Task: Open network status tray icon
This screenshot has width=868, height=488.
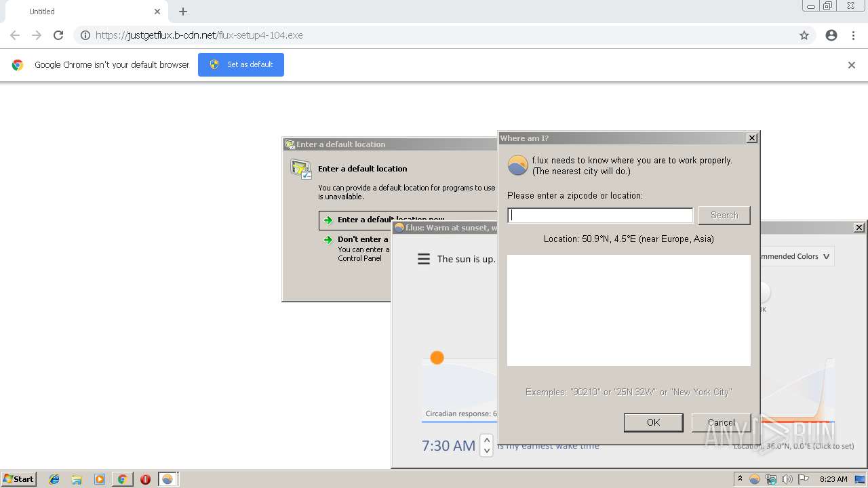Action: (771, 479)
